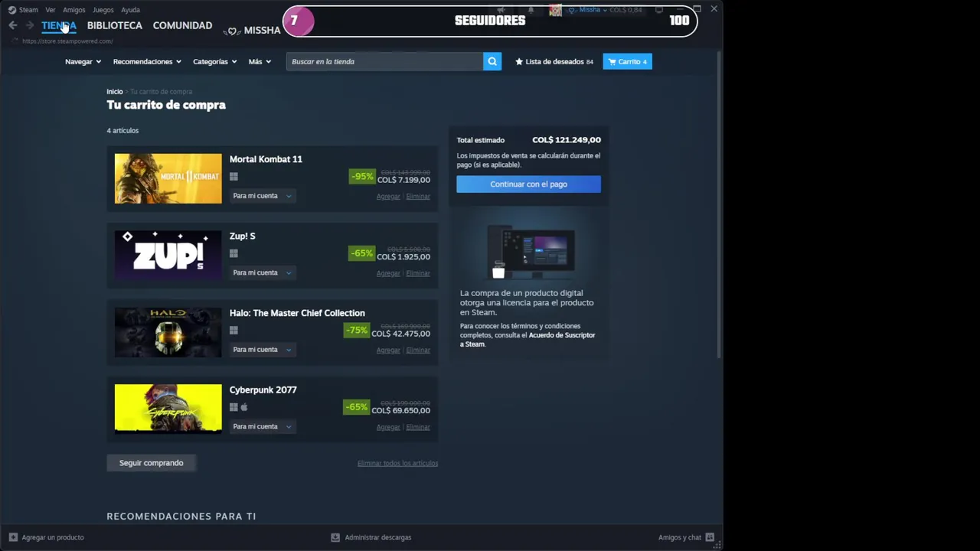Click Windows icon under Mortal Kombat 11

click(x=234, y=177)
